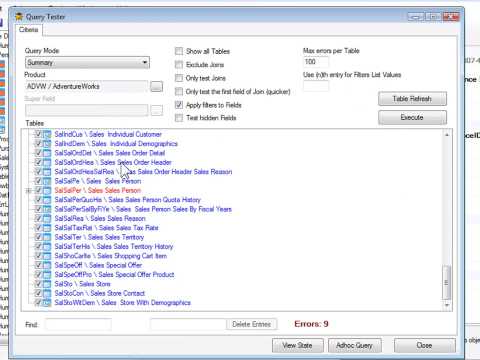Click the table icon on SalIndDem row

coord(48,144)
